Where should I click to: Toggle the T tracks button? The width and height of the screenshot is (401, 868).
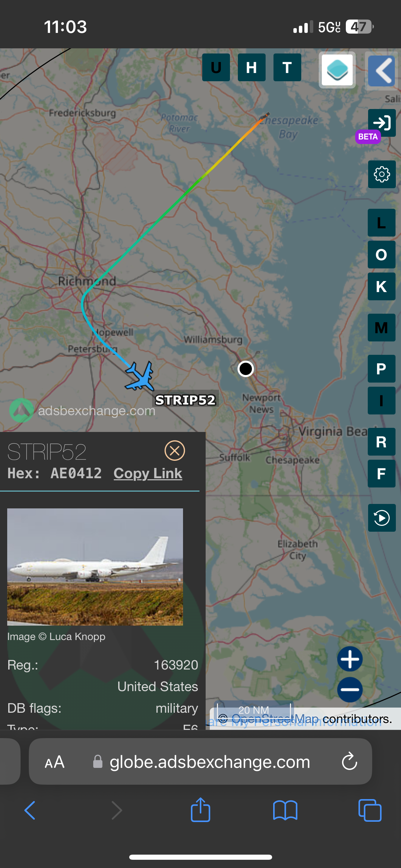(287, 67)
